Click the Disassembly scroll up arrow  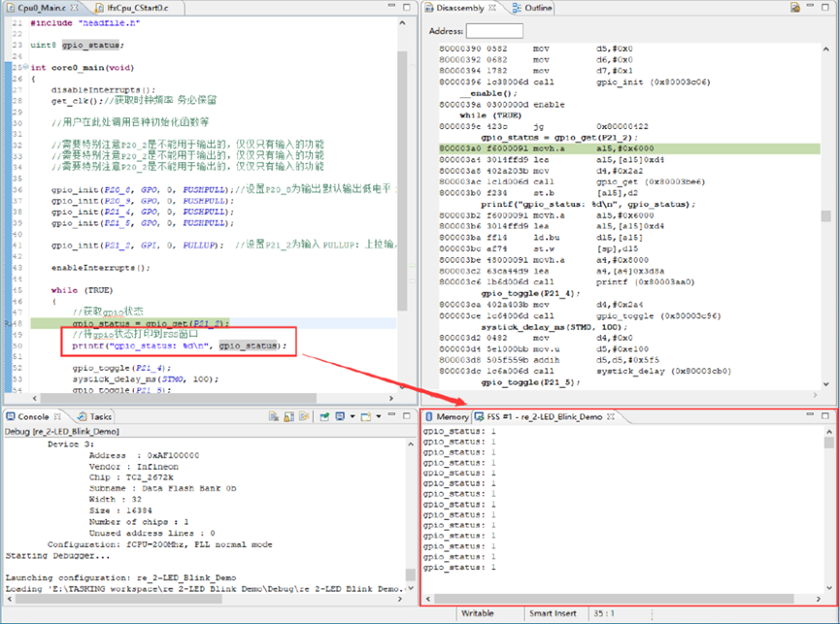tap(825, 49)
